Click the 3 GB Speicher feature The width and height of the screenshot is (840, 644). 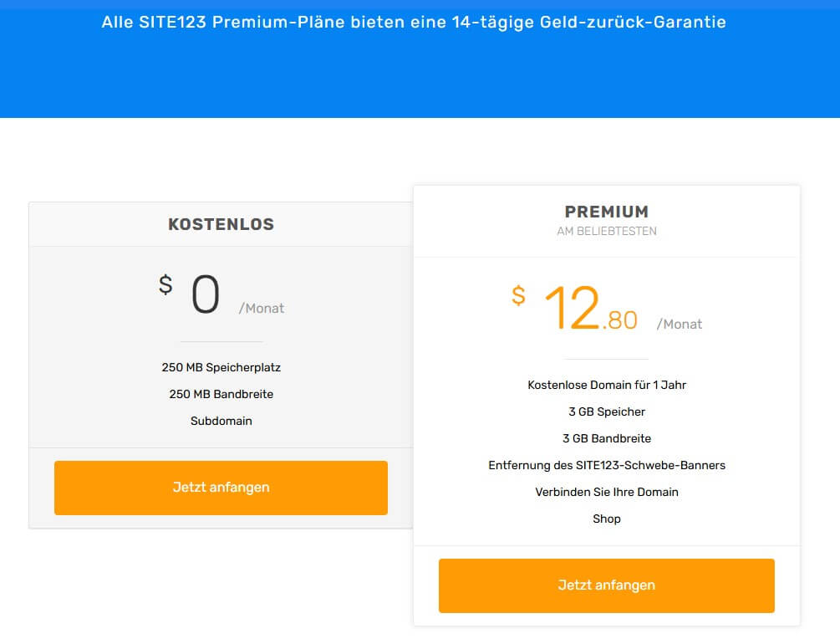(607, 411)
